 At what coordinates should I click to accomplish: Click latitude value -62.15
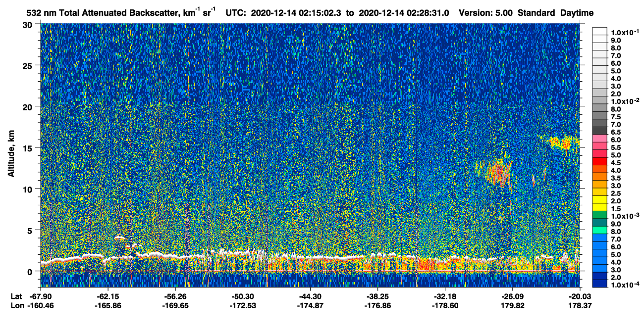(107, 296)
